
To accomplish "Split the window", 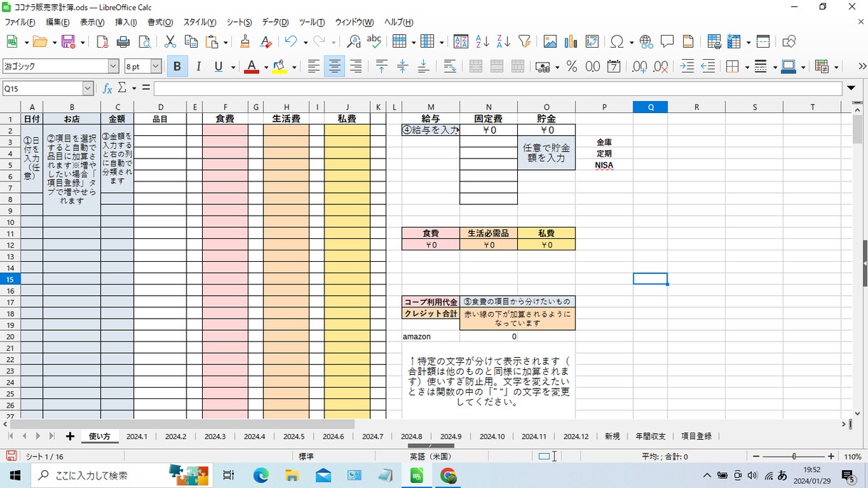I will coord(763,42).
